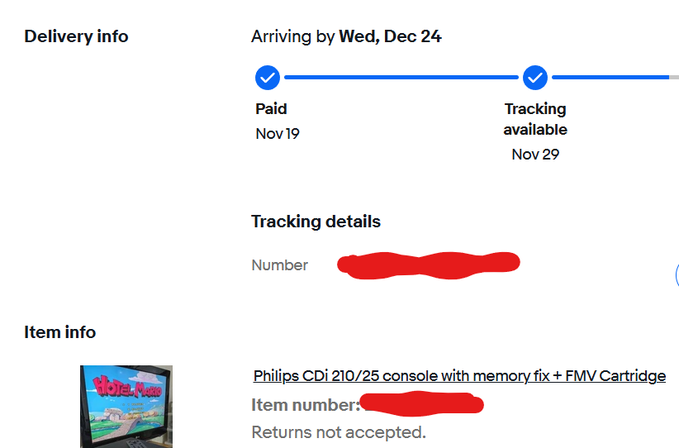Click the Paid status label
Screen dimensions: 679x448
coord(272,109)
